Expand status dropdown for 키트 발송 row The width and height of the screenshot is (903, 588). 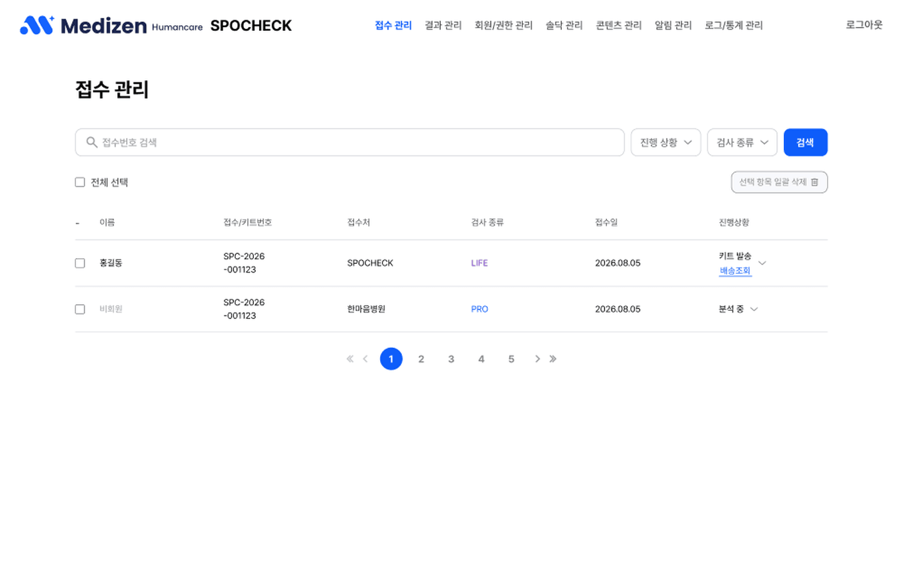pos(763,263)
